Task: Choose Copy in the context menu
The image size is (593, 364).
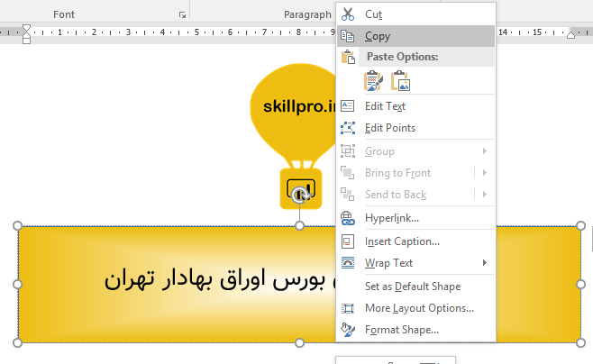Action: click(x=416, y=36)
